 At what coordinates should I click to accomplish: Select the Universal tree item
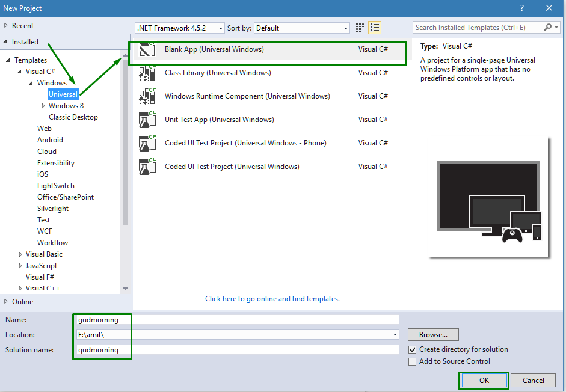(x=63, y=94)
